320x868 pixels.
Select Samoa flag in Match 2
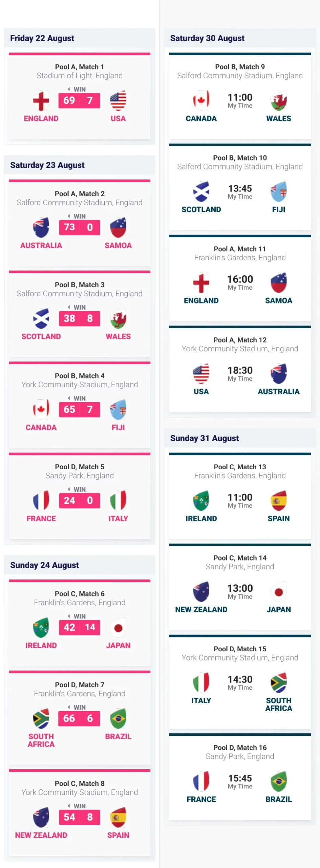(118, 228)
